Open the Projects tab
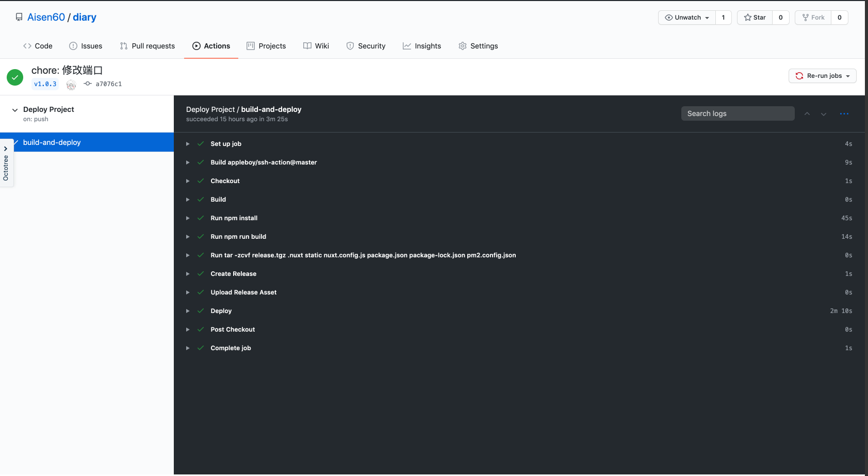Viewport: 868px width, 476px height. 266,46
